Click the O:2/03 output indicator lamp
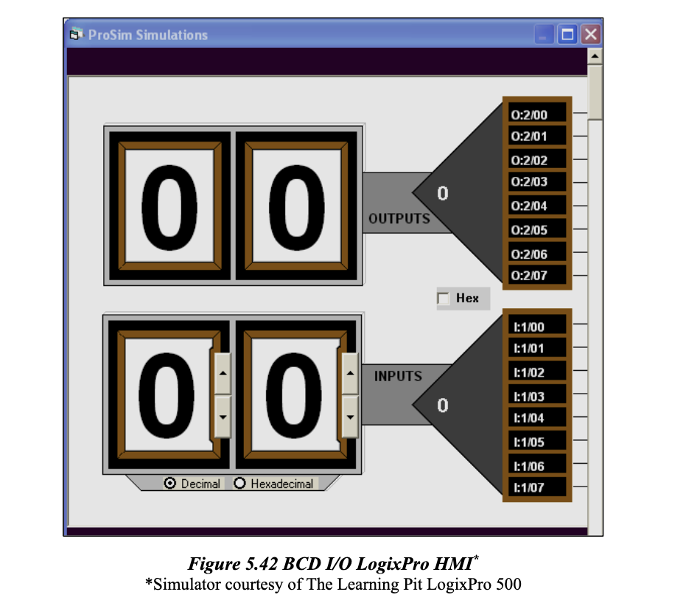The width and height of the screenshot is (700, 603). (x=536, y=182)
